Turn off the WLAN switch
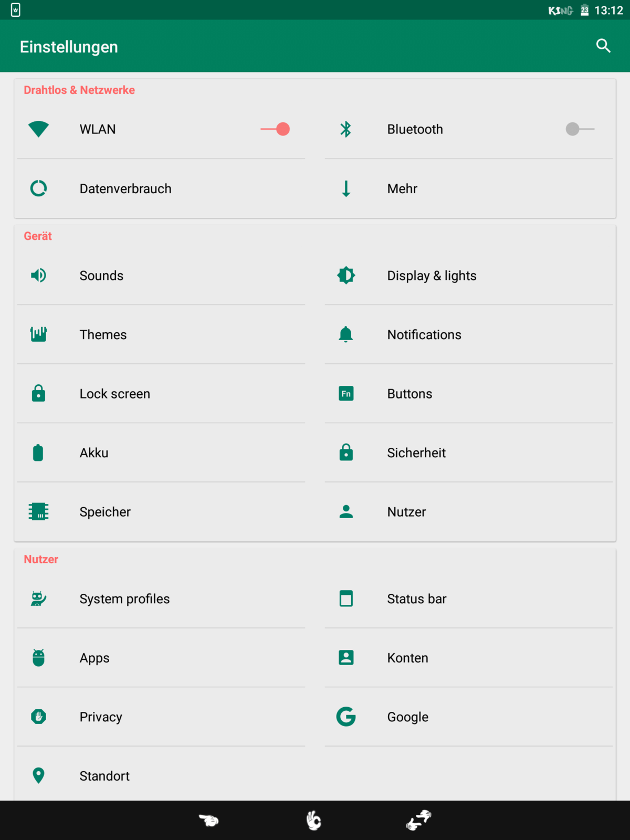The image size is (630, 840). click(276, 129)
